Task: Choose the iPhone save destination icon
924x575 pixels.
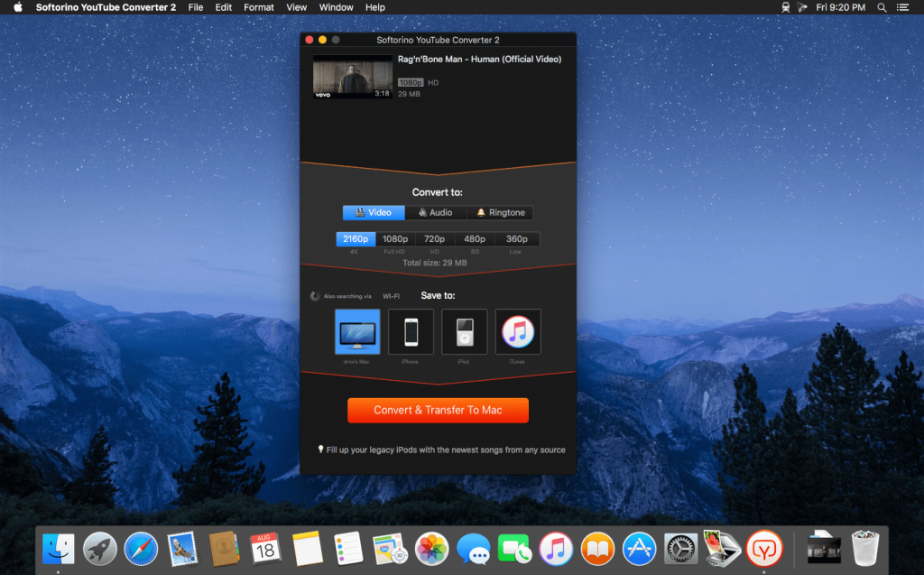Action: [411, 331]
